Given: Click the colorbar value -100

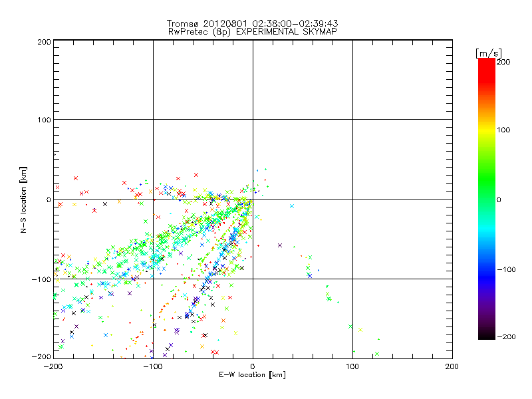Looking at the screenshot, I should 506,269.
